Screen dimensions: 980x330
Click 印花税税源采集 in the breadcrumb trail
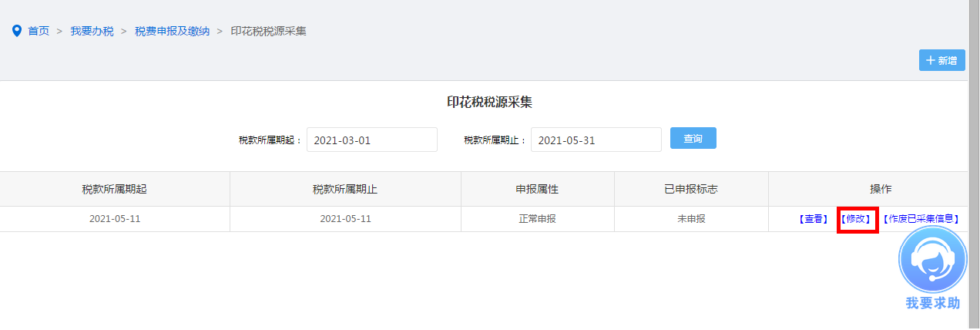point(268,31)
